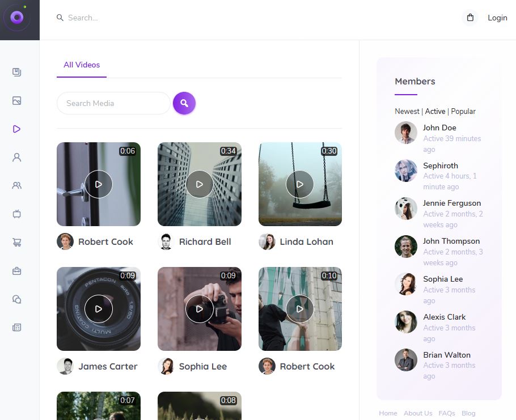Viewport: 516px width, 420px height.
Task: Go to Home footer link
Action: (388, 413)
